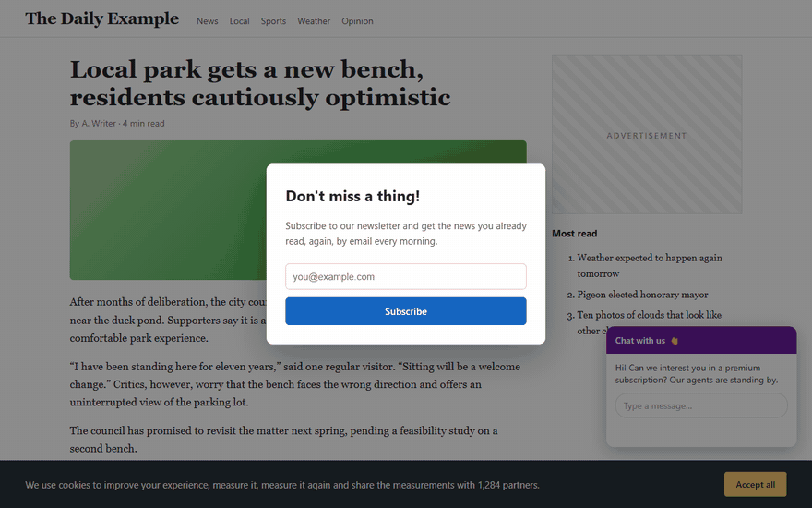Open the Weather section link

pos(314,21)
